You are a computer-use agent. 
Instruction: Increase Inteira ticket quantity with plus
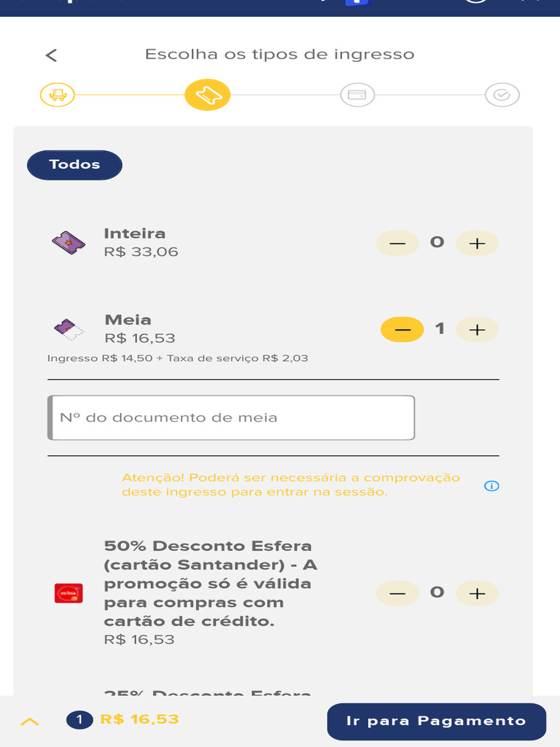477,244
